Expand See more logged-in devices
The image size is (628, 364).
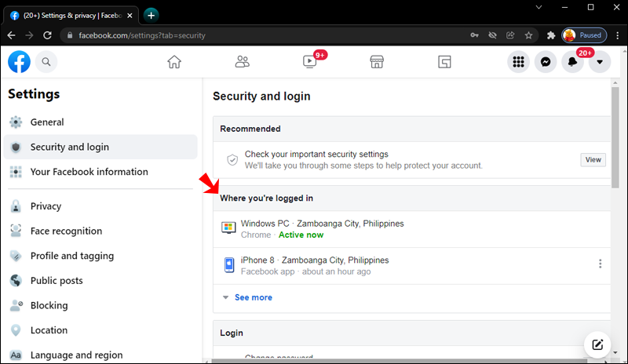click(253, 297)
